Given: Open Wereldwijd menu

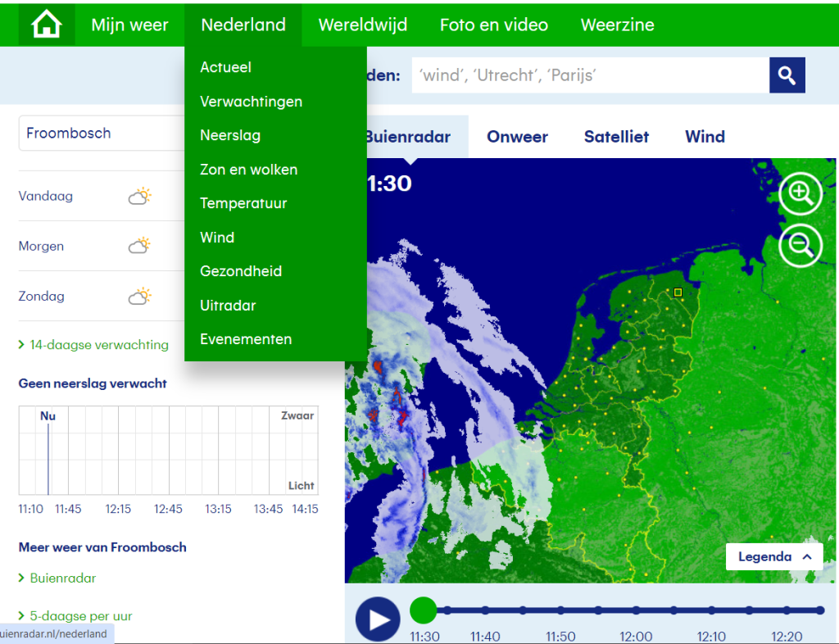Looking at the screenshot, I should [363, 25].
